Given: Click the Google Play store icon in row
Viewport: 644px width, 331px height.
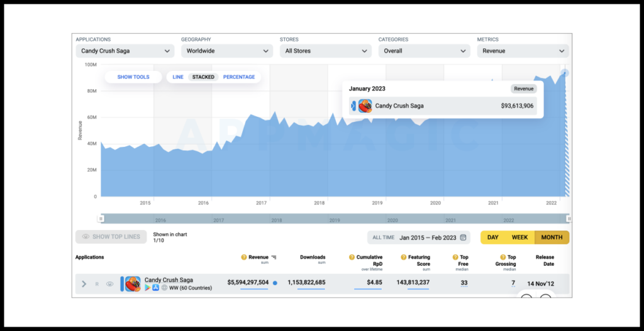Looking at the screenshot, I should (147, 288).
